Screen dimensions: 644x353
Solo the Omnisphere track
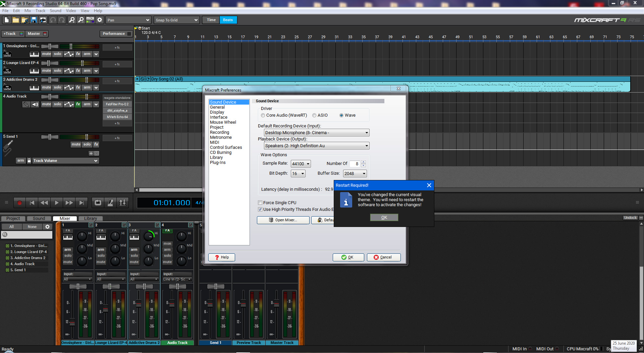pyautogui.click(x=58, y=54)
